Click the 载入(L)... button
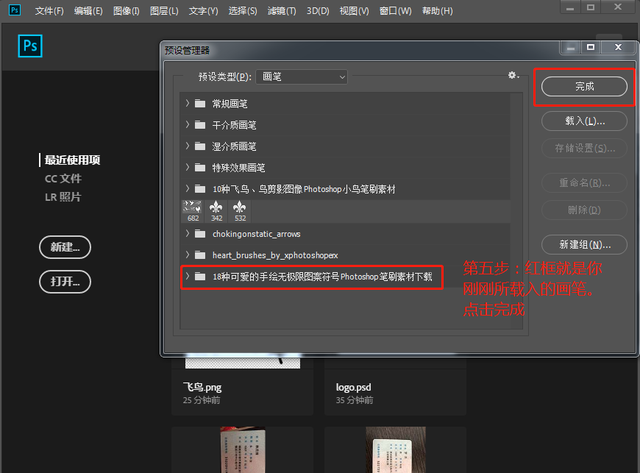Image resolution: width=640 pixels, height=473 pixels. [584, 121]
